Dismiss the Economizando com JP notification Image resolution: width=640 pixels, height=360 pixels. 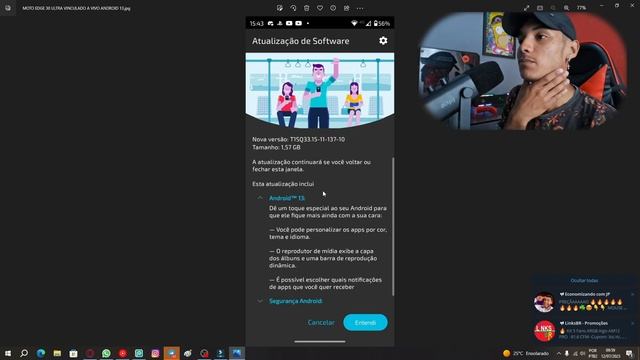[x=633, y=294]
